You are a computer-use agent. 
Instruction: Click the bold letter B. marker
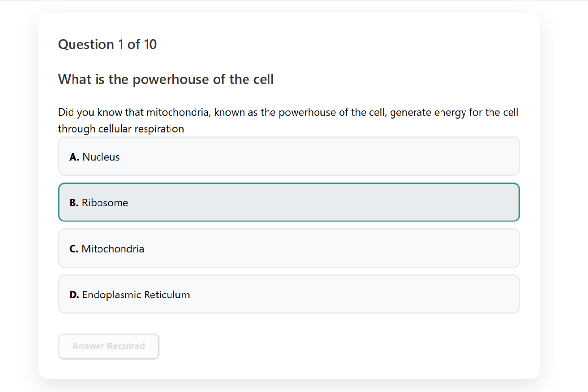(x=74, y=203)
